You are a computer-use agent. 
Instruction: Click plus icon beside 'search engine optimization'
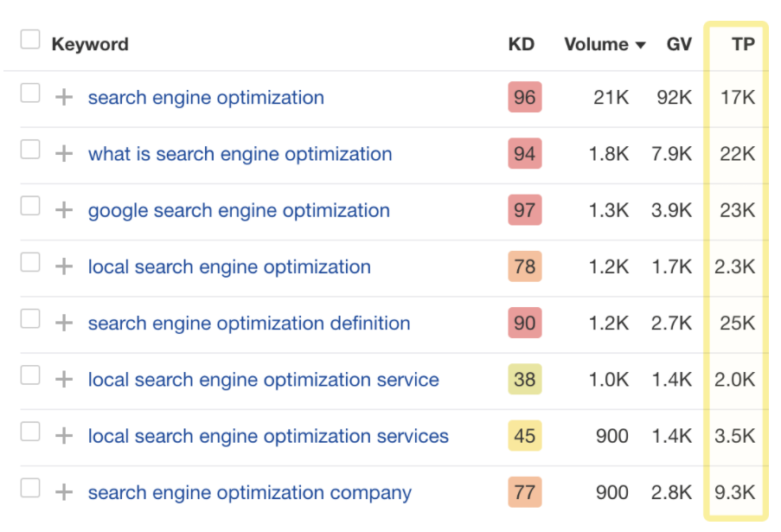pos(64,98)
